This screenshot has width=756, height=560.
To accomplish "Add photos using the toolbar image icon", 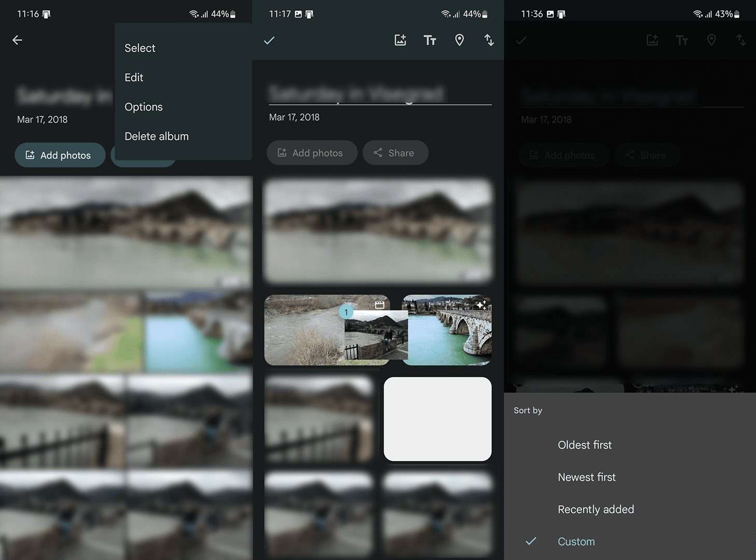I will (x=400, y=40).
